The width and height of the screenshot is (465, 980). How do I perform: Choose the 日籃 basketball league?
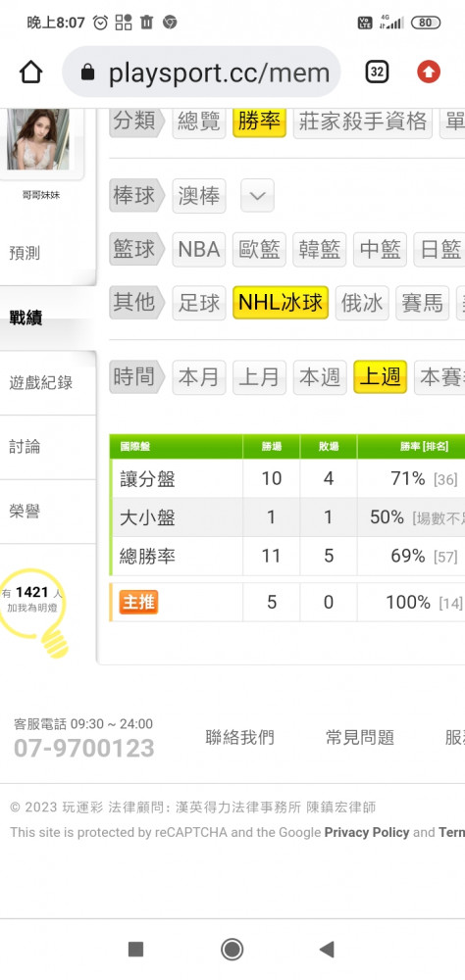coord(440,249)
